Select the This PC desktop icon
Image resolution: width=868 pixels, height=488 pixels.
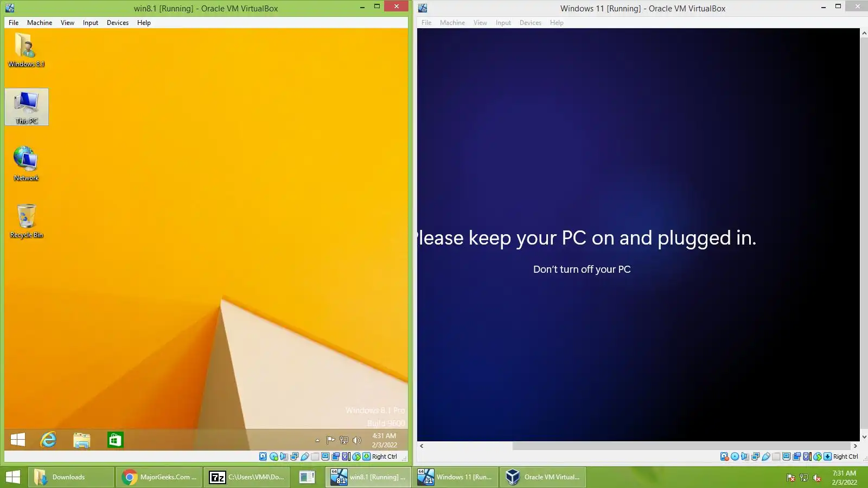point(27,107)
